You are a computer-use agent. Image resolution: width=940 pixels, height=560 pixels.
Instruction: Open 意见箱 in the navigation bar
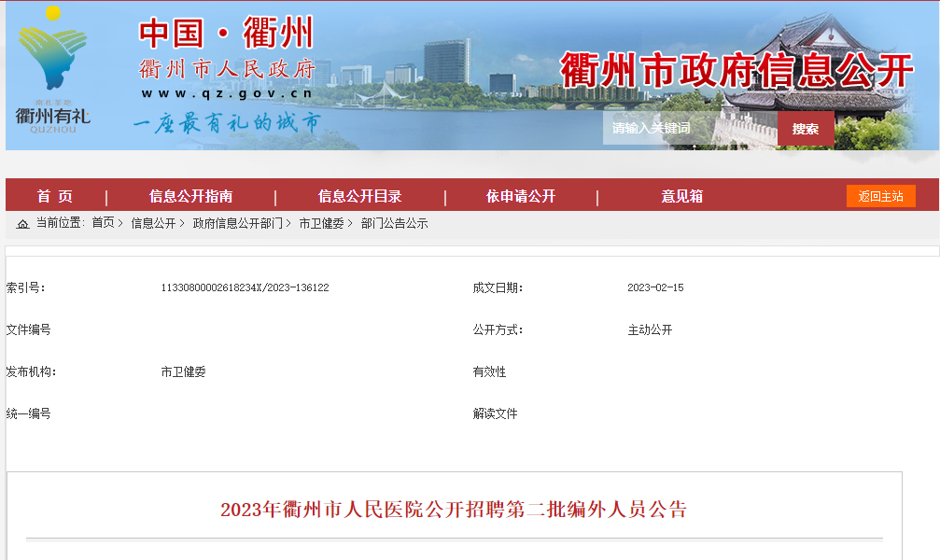pos(682,196)
